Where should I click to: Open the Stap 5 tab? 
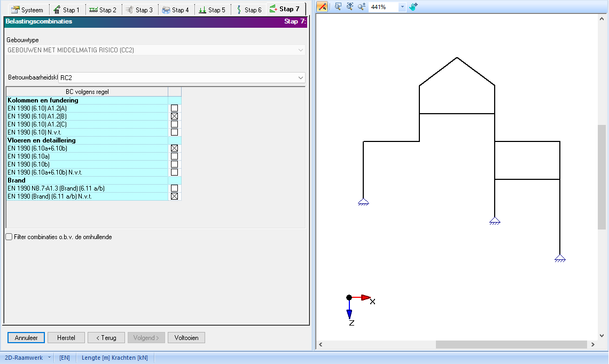tap(212, 10)
